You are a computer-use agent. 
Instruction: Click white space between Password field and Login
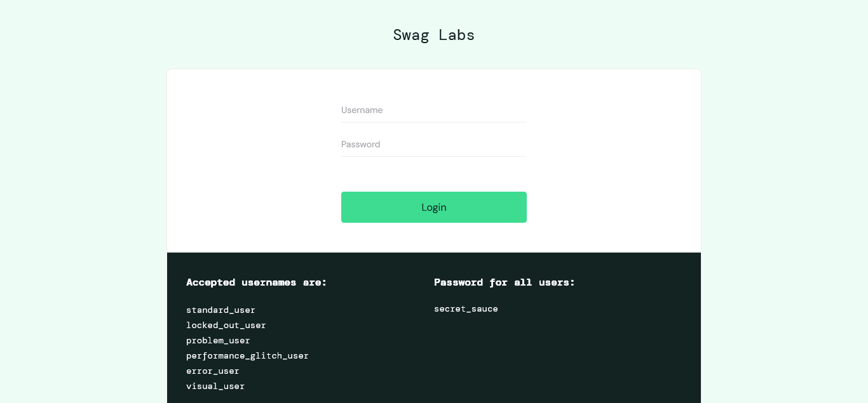point(434,174)
